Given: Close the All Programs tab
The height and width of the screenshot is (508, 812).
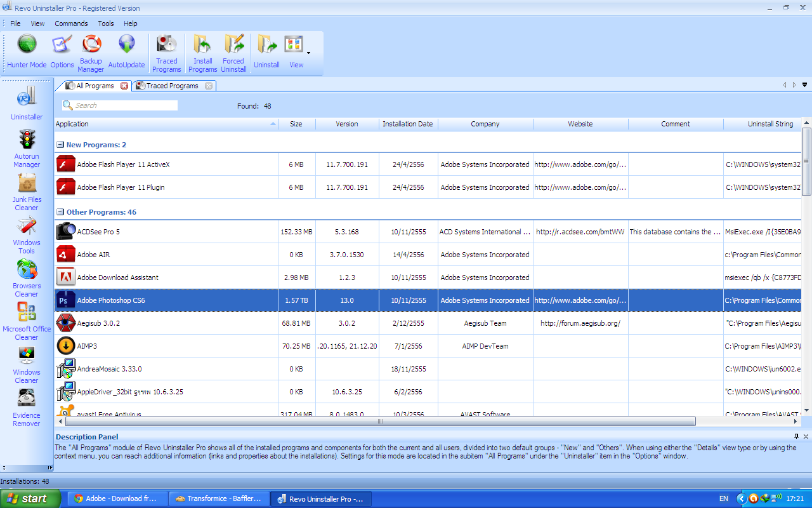Looking at the screenshot, I should tap(124, 86).
